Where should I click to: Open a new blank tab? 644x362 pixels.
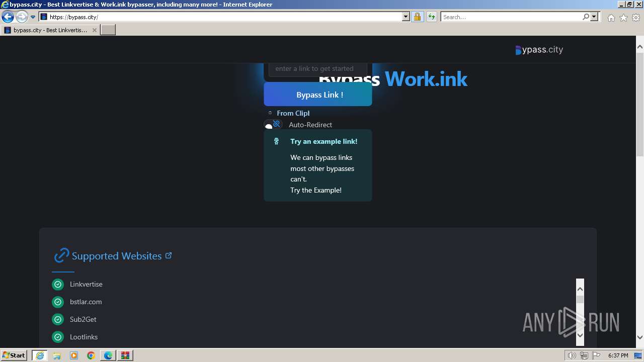click(x=108, y=30)
